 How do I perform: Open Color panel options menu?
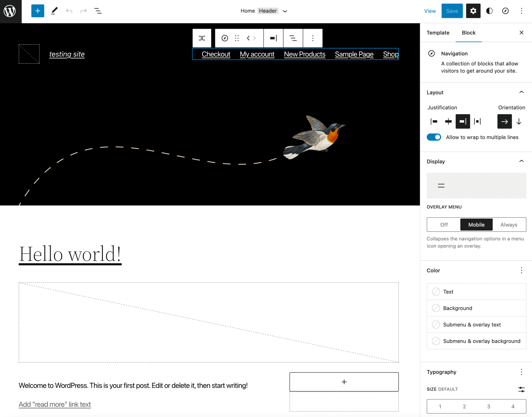click(x=521, y=270)
